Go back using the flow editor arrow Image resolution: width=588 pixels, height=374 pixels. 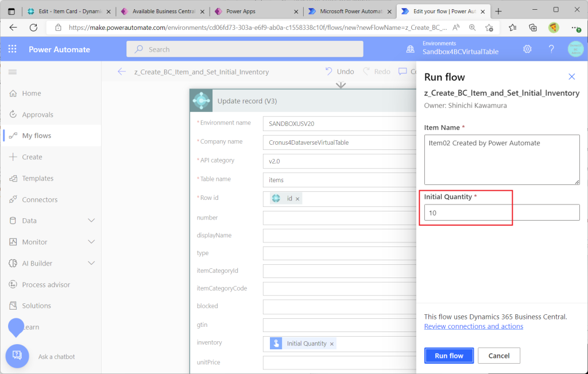(x=122, y=72)
